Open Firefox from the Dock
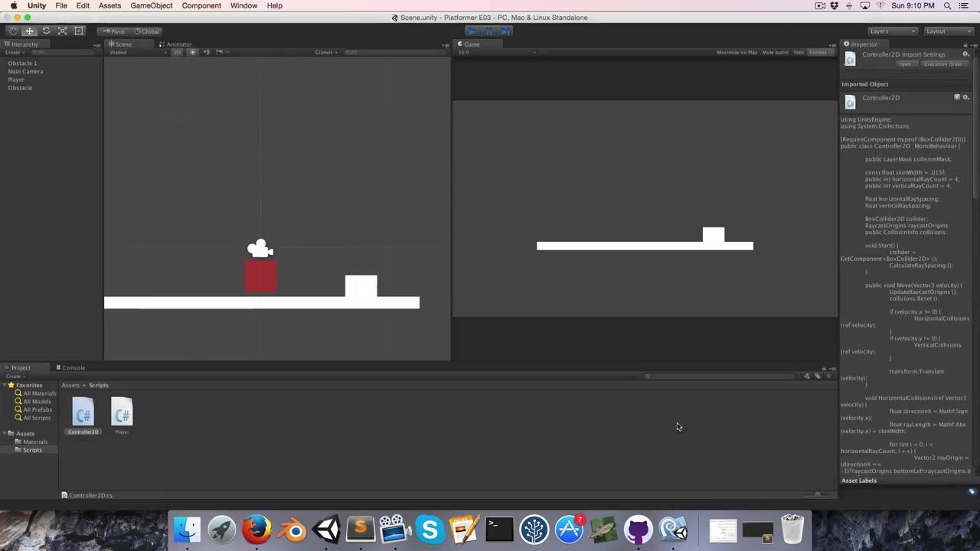 (256, 530)
